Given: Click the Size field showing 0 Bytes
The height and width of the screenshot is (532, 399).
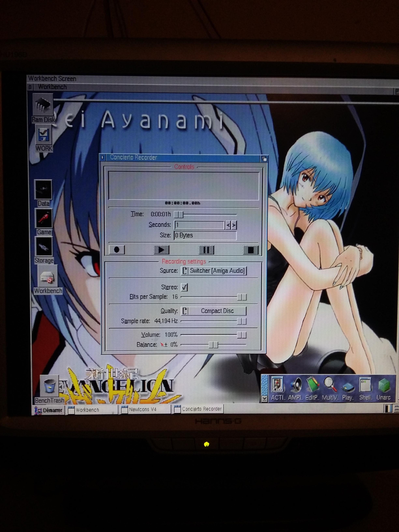Looking at the screenshot, I should click(205, 236).
